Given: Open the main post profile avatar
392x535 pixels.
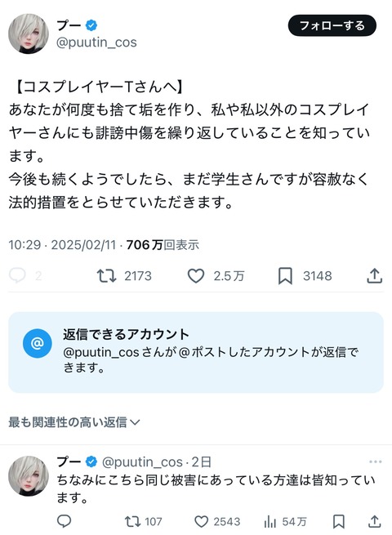Looking at the screenshot, I should pos(29,33).
